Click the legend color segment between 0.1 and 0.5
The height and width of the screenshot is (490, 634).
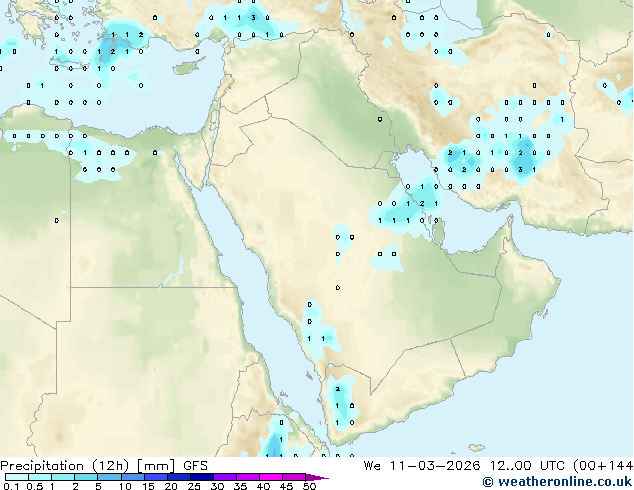pyautogui.click(x=17, y=477)
